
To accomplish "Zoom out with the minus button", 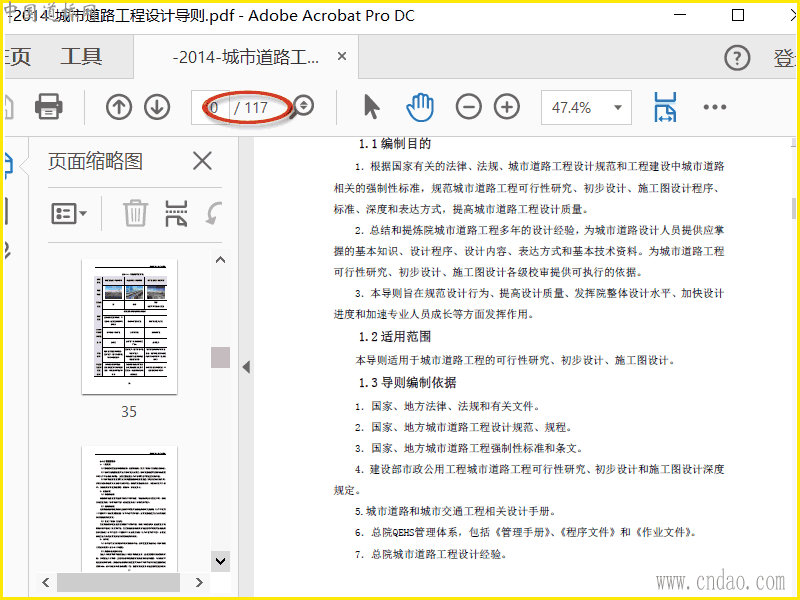I will tap(468, 107).
